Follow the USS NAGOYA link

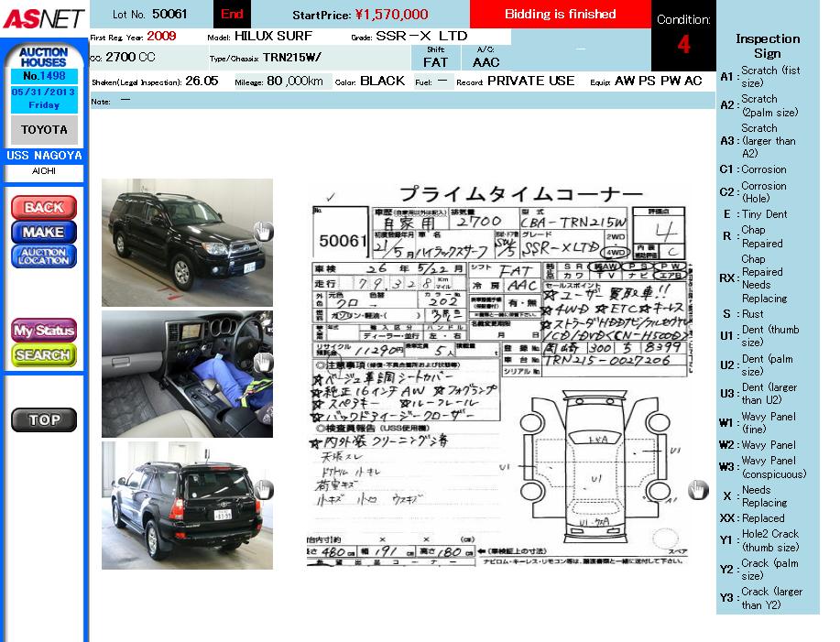44,156
